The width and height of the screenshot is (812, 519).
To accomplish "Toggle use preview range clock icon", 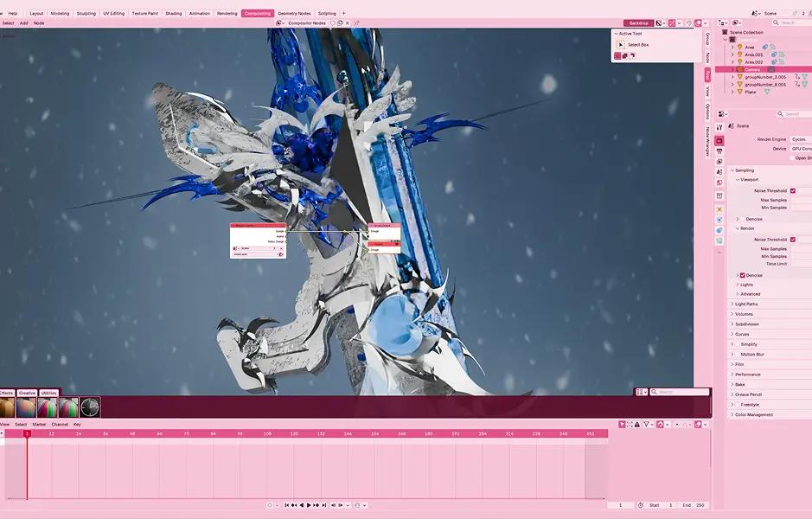I will click(x=640, y=505).
